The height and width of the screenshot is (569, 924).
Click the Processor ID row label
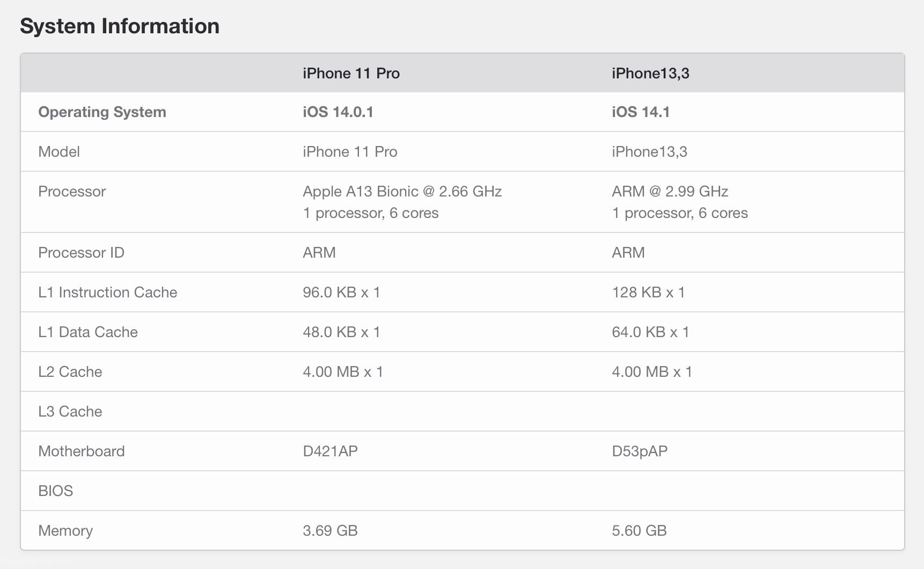[81, 253]
